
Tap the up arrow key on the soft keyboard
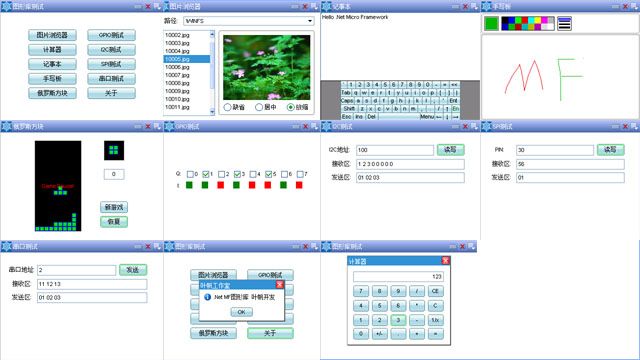[447, 109]
